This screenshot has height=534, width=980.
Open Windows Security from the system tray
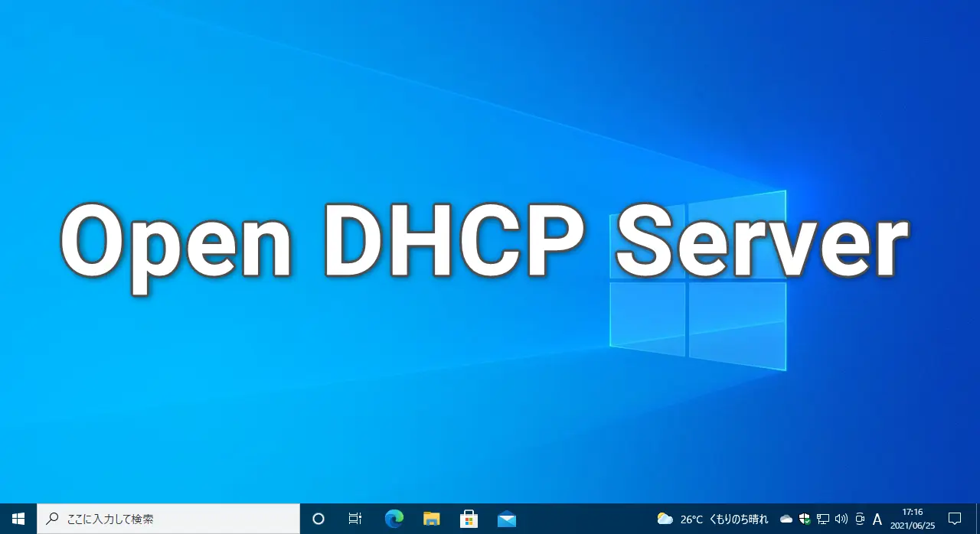click(804, 519)
